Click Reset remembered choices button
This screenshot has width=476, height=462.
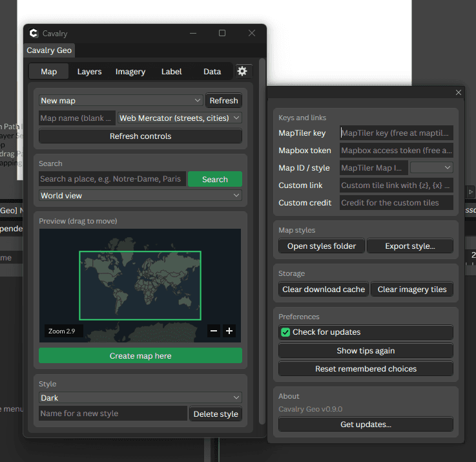366,369
